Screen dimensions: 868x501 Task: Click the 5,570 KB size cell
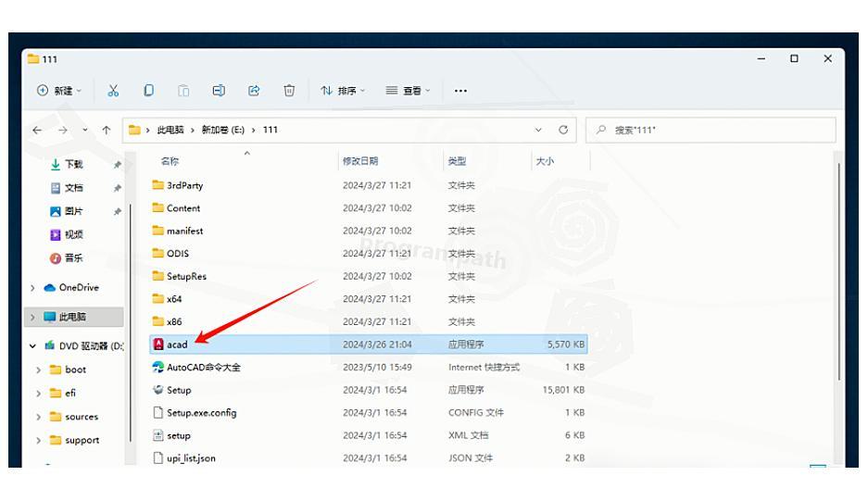[x=566, y=344]
